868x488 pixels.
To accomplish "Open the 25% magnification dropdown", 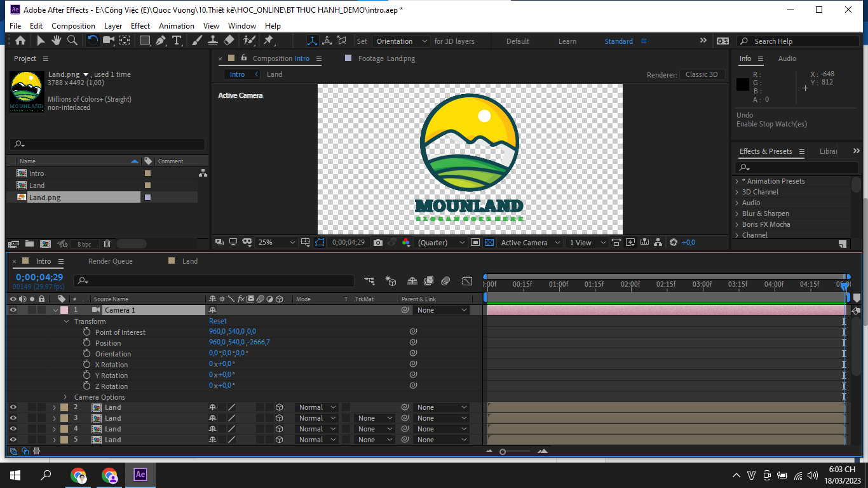I will tap(277, 243).
